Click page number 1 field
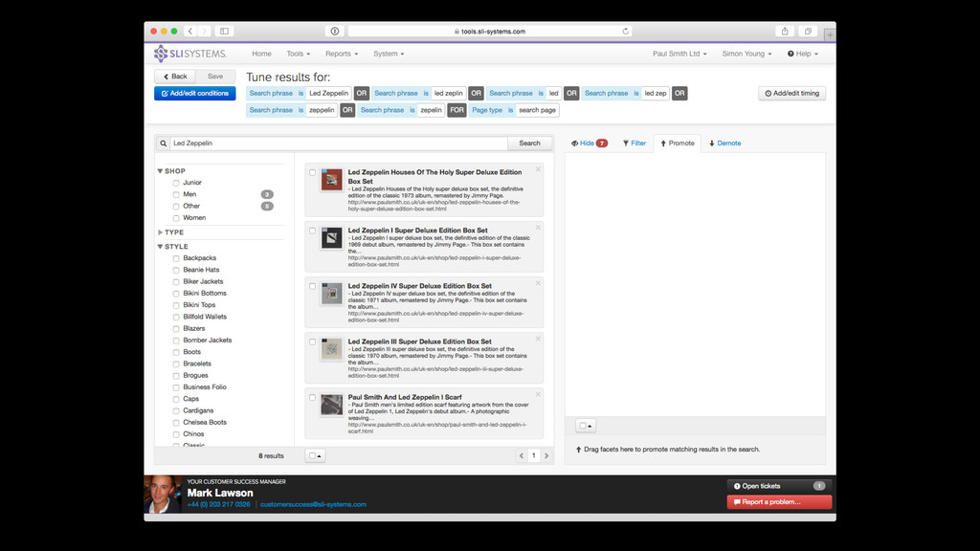Image resolution: width=980 pixels, height=551 pixels. point(534,456)
